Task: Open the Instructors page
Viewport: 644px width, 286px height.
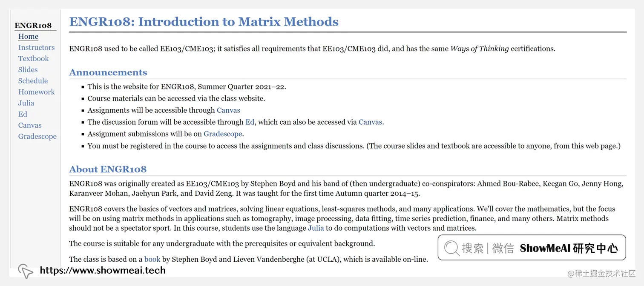Action: point(36,47)
